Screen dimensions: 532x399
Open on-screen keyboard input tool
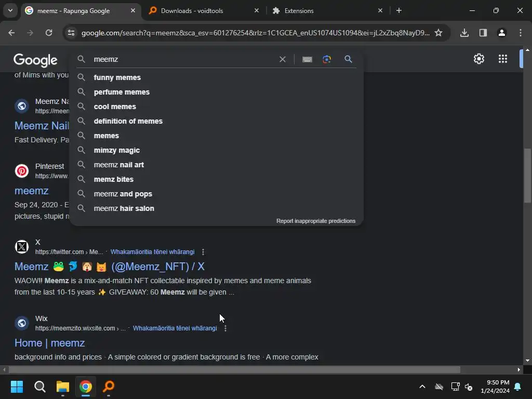[307, 59]
